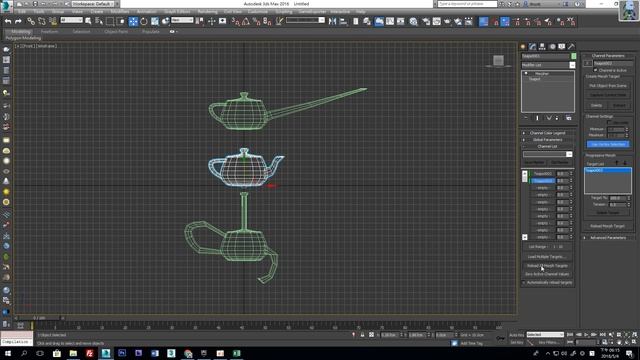Click Pick Object from Scene button

(608, 86)
